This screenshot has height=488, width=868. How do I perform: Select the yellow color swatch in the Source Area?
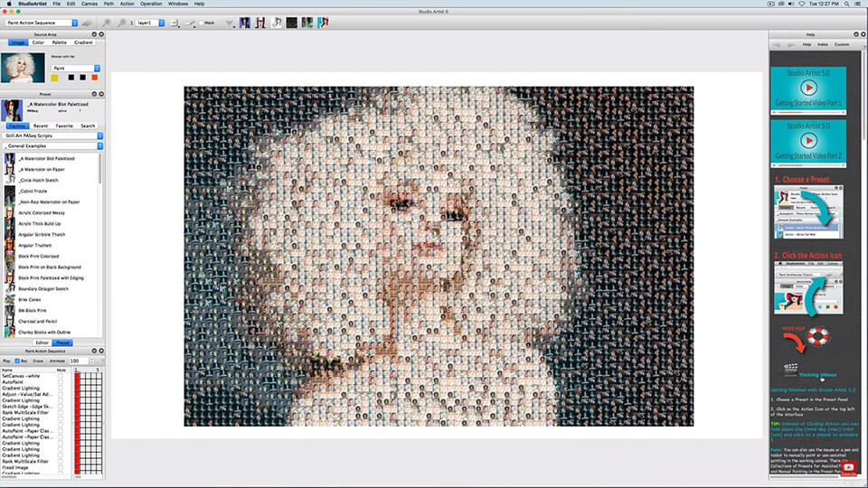(x=54, y=78)
